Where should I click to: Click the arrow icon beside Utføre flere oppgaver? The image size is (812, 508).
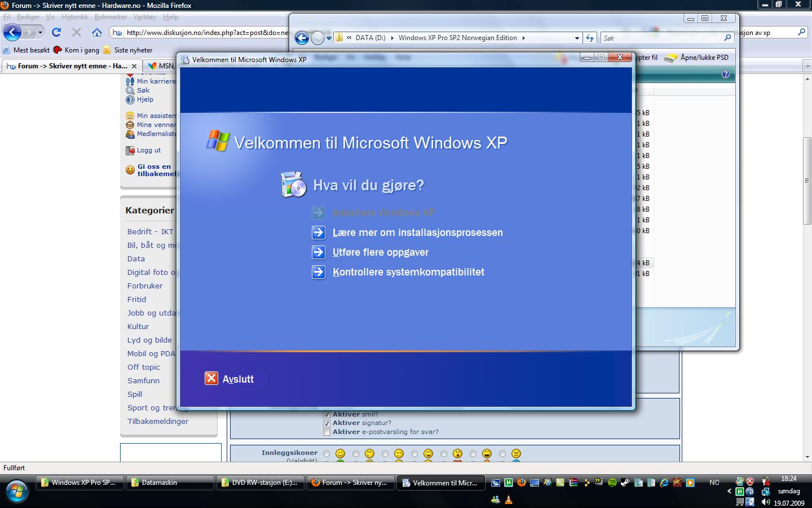pyautogui.click(x=319, y=252)
